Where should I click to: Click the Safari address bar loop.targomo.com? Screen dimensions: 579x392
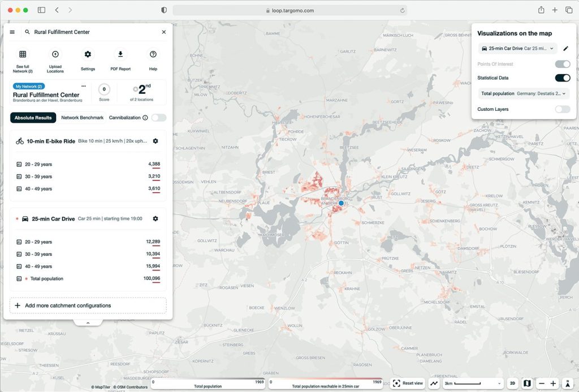290,10
